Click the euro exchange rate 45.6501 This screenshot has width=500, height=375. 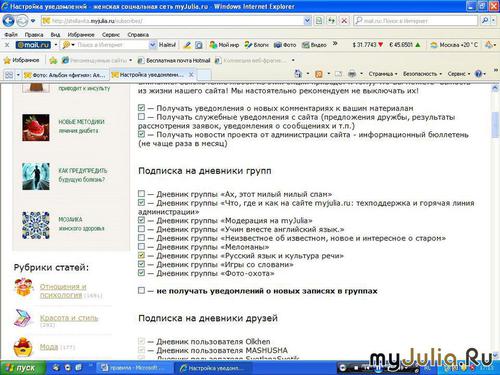coord(405,45)
